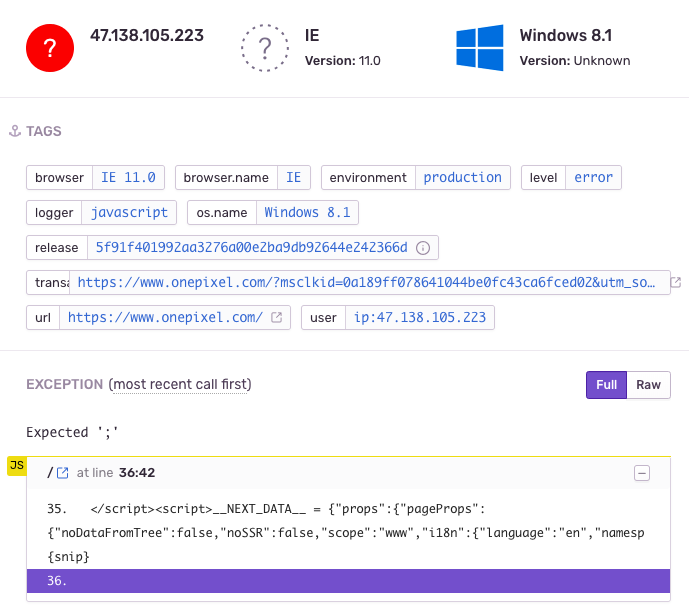Click the 'most recent call first' sort label
689x609 pixels.
tap(180, 384)
